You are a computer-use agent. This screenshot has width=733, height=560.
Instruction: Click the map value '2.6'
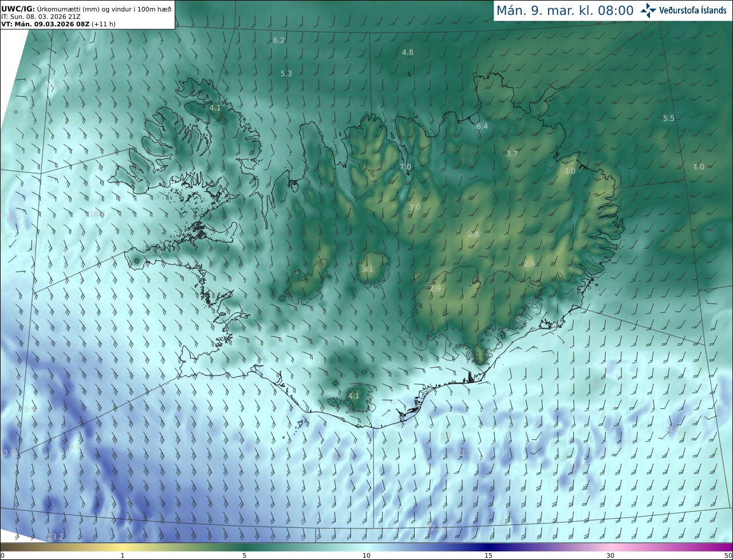[x=530, y=263]
